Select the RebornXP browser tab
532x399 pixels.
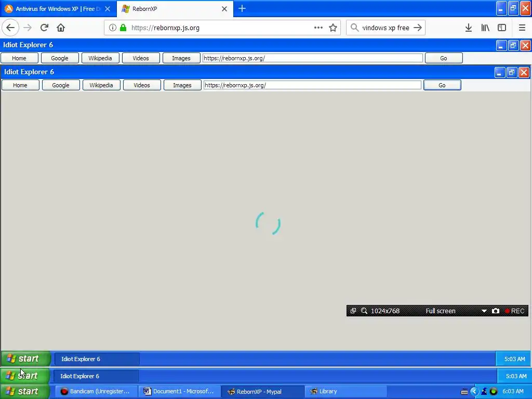(175, 9)
